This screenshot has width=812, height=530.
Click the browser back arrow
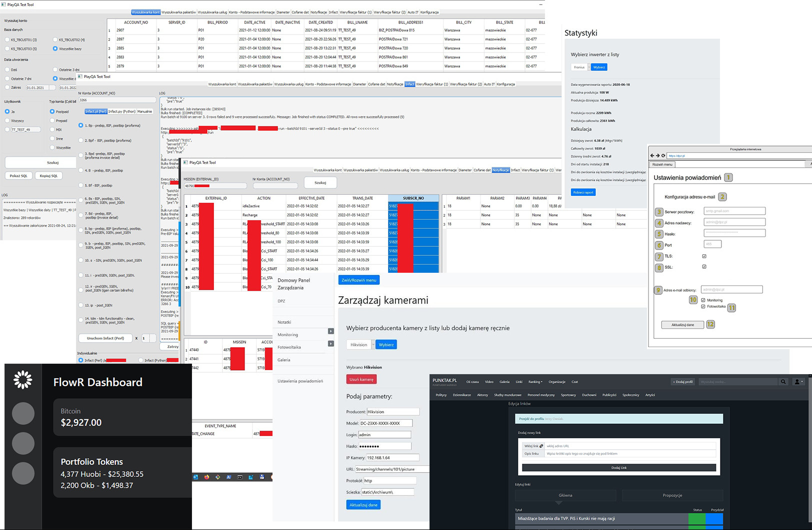pos(652,156)
